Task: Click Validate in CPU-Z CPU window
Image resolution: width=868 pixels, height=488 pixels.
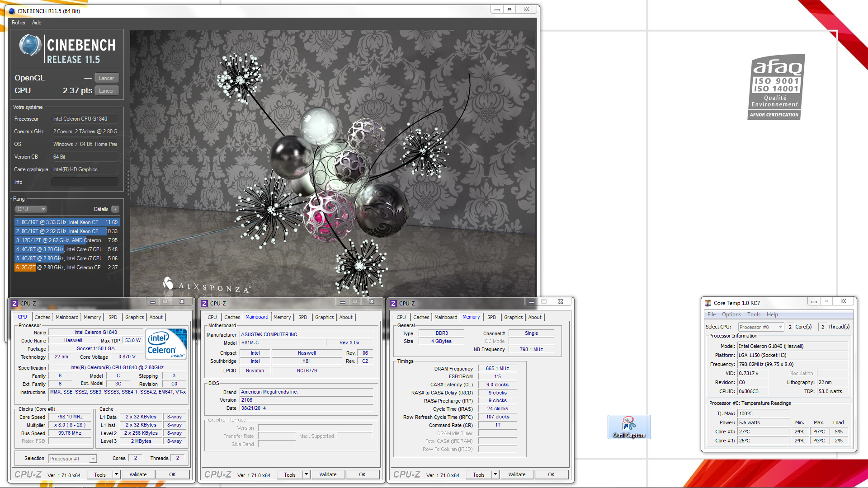Action: coord(138,474)
